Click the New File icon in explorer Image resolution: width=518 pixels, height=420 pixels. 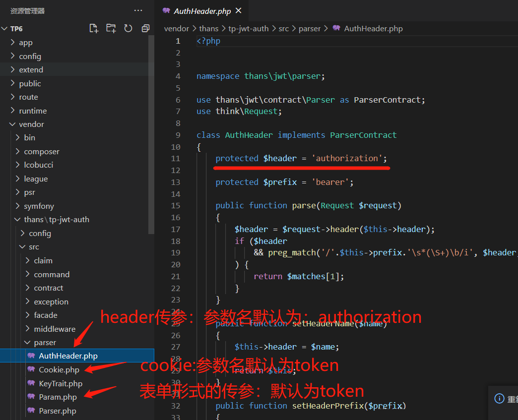[x=94, y=28]
